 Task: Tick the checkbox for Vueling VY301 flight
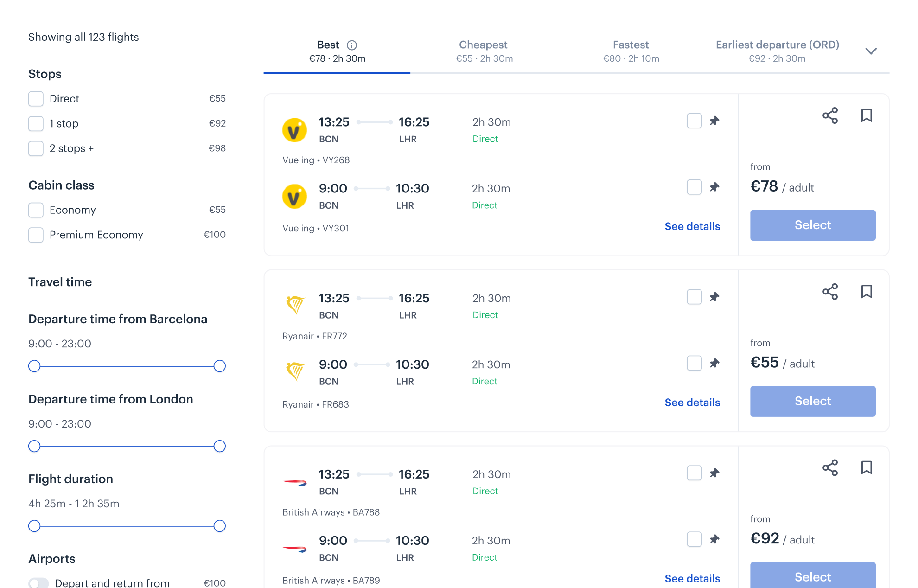click(694, 187)
